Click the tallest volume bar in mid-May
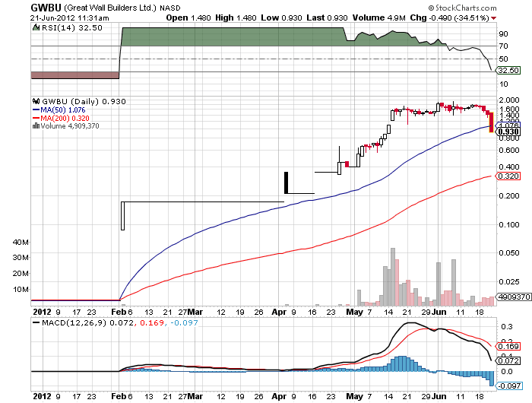Screen dimensions: 532x403 click(393, 277)
